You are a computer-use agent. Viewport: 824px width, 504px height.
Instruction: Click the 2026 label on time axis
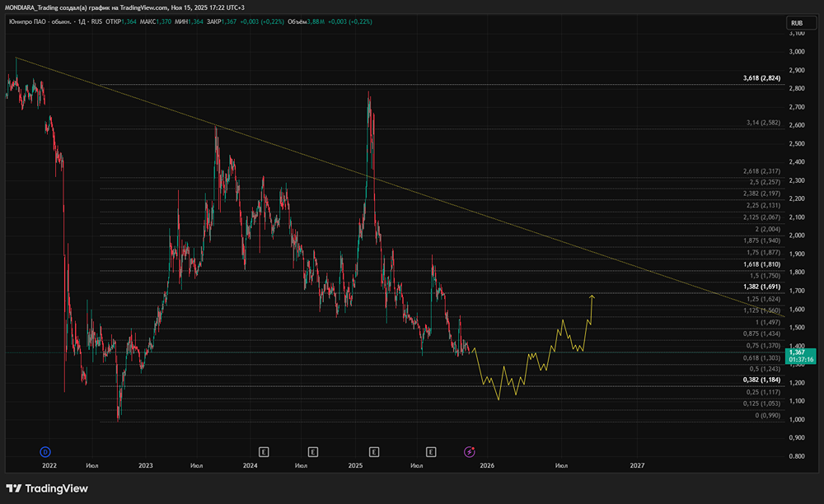click(x=487, y=466)
